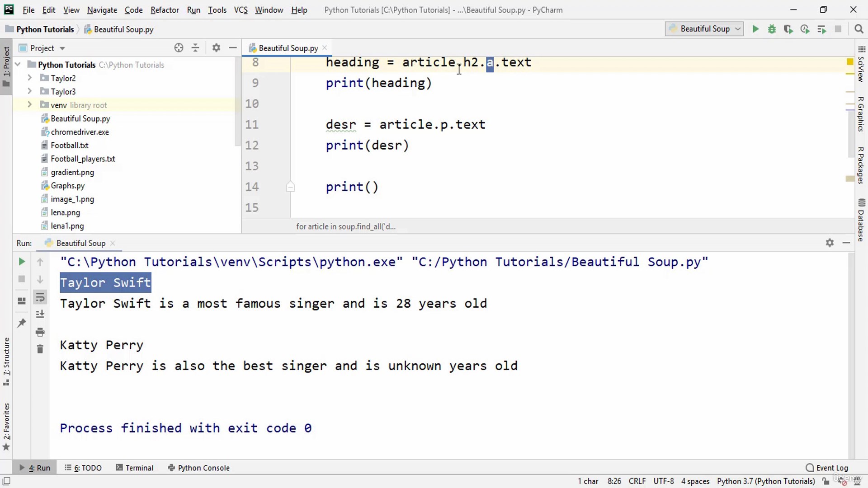Jump up the stack trace
The width and height of the screenshot is (868, 488).
pos(40,262)
